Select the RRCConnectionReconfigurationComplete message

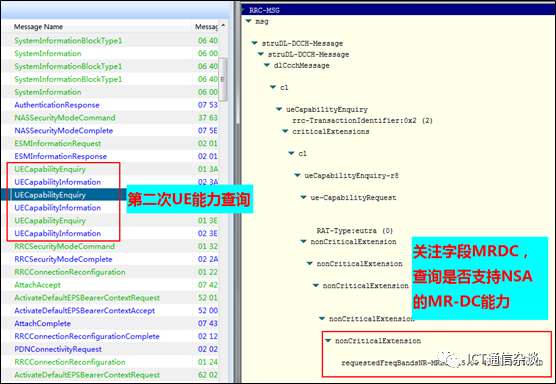(87, 336)
